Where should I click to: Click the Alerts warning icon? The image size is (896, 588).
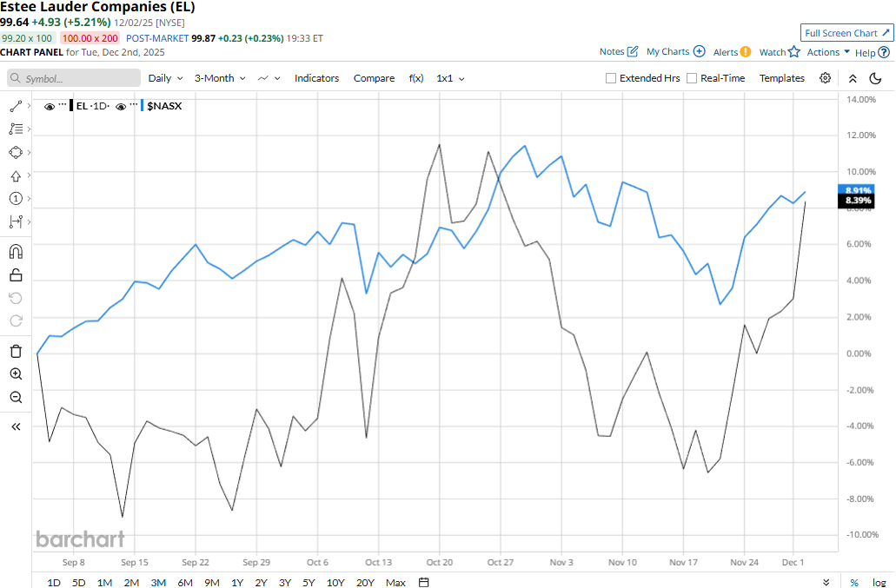745,52
